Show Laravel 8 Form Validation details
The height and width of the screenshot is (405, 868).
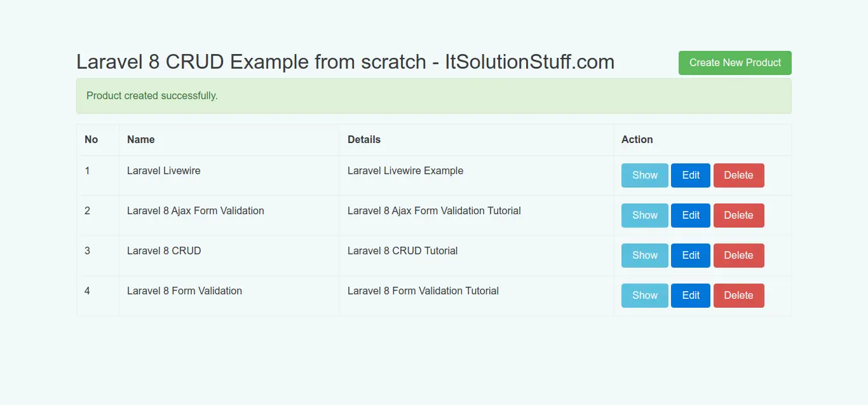click(644, 295)
